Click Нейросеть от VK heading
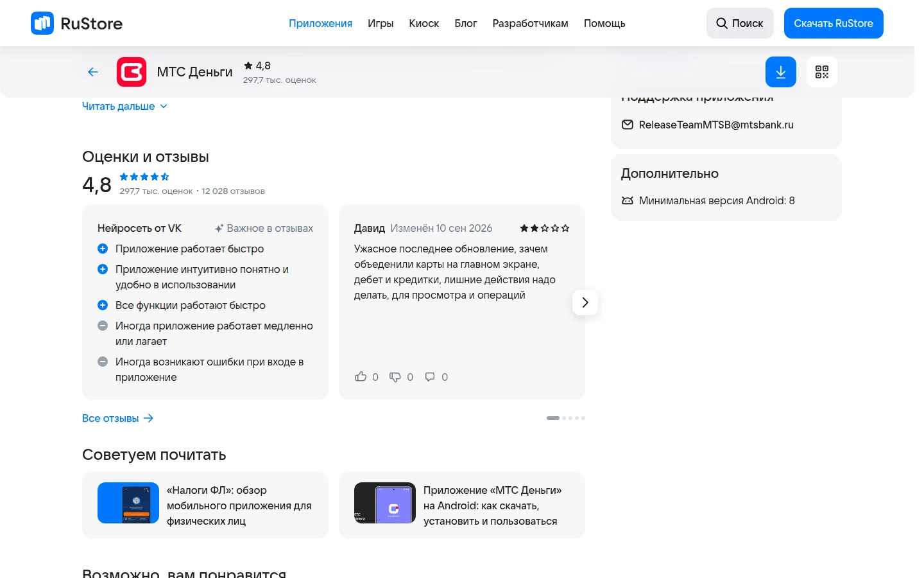This screenshot has height=578, width=924. pyautogui.click(x=139, y=228)
